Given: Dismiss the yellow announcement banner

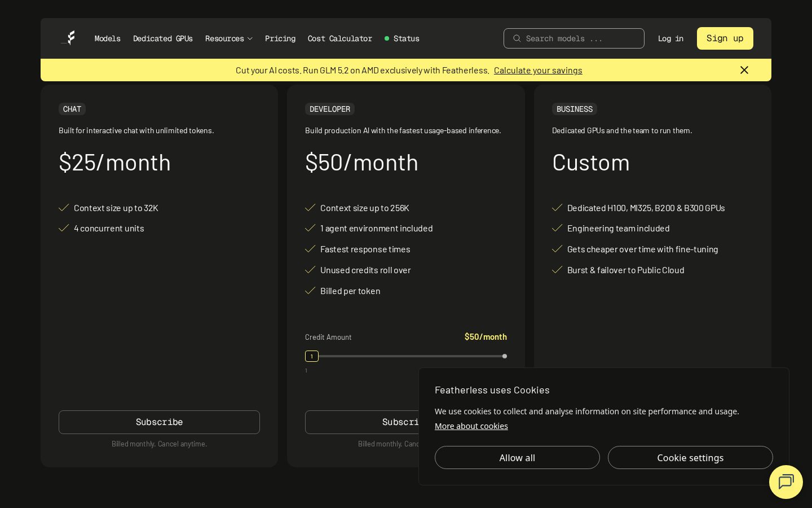Looking at the screenshot, I should click(744, 70).
